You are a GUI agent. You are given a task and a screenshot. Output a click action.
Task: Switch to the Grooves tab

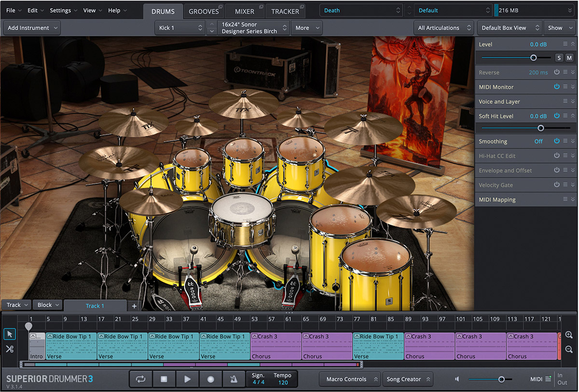point(204,12)
